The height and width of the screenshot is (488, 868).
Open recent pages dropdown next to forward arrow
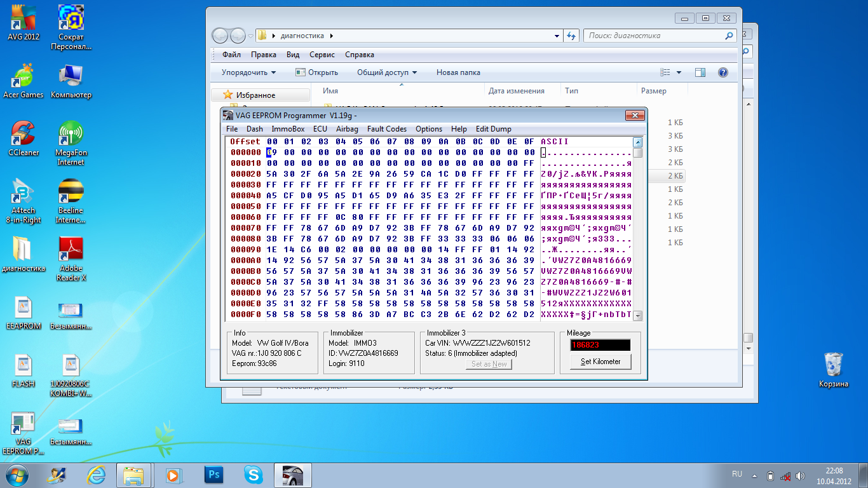click(x=251, y=36)
